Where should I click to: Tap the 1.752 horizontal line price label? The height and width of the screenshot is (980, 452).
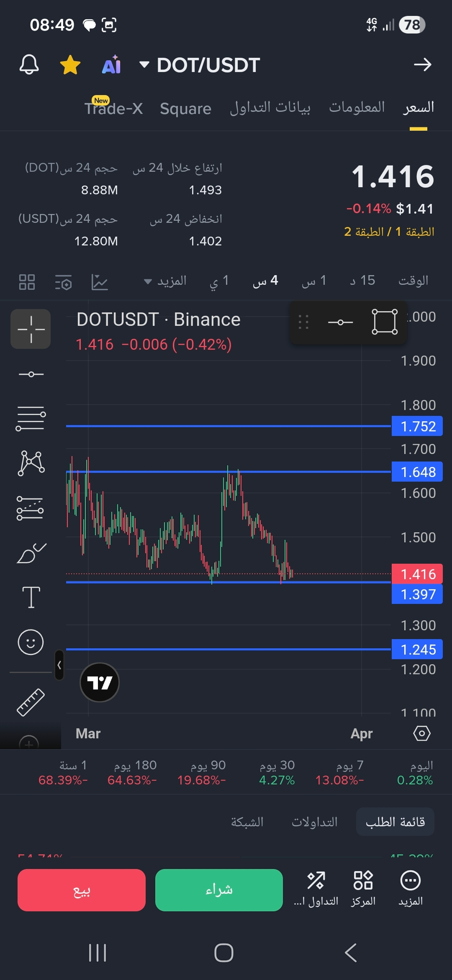(417, 426)
